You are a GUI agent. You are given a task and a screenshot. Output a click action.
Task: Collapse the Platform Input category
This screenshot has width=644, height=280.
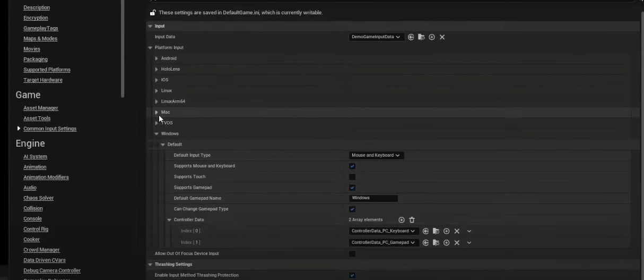[x=150, y=48]
